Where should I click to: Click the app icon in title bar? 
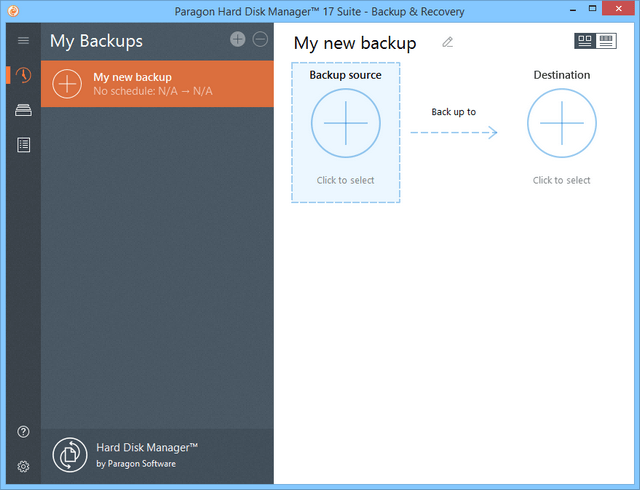coord(12,11)
